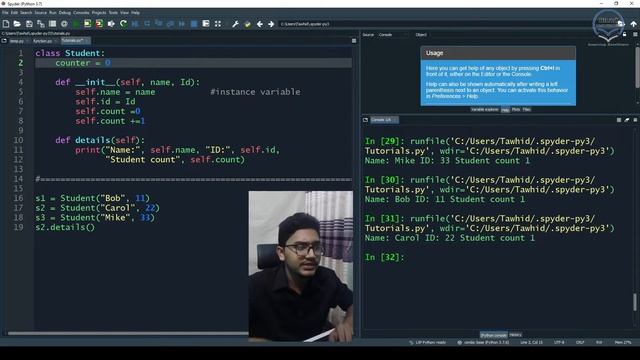Open the Help menu
The height and width of the screenshot is (360, 640).
click(135, 13)
